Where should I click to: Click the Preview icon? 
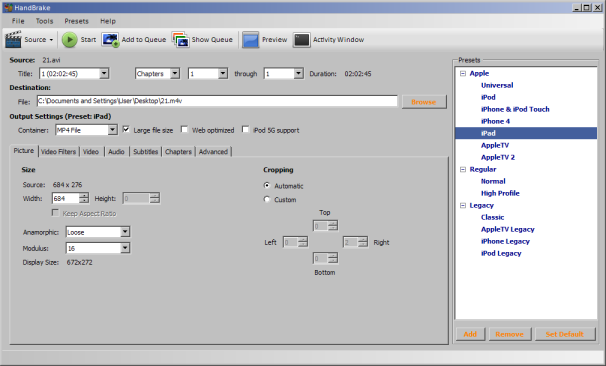click(250, 40)
